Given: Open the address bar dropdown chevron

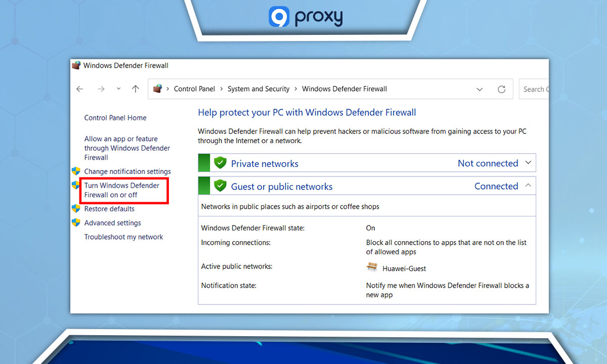Looking at the screenshot, I should click(x=480, y=89).
